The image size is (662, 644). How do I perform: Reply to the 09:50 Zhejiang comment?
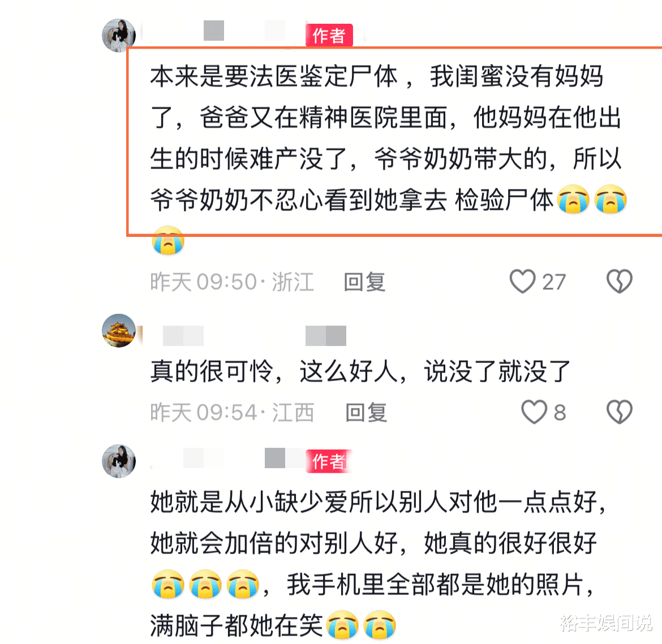click(365, 282)
